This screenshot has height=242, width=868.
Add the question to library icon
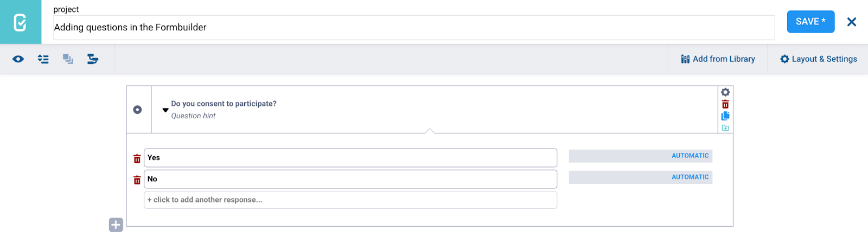pos(725,128)
